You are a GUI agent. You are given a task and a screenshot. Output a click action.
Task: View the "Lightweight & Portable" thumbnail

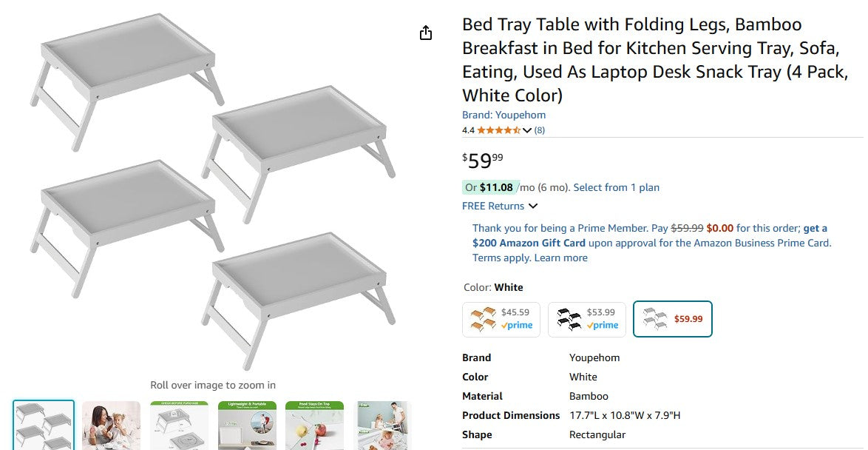click(247, 426)
